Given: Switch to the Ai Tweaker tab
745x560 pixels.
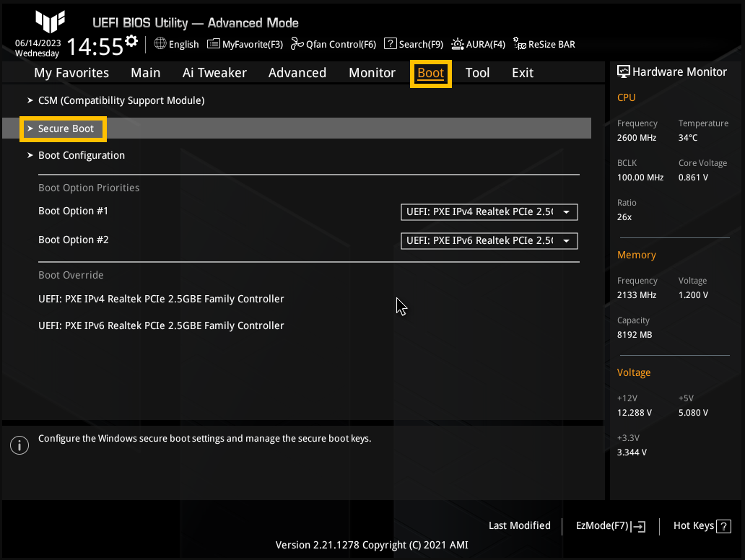Looking at the screenshot, I should click(214, 73).
